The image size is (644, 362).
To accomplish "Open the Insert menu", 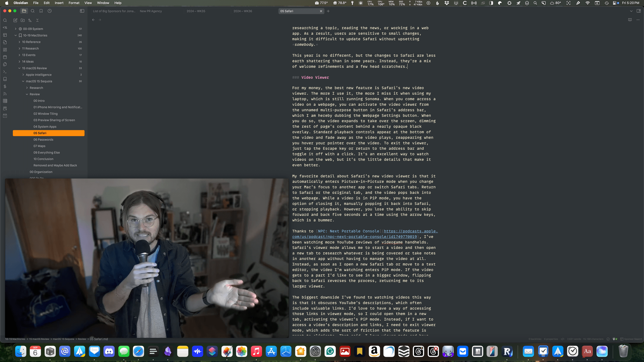I will click(59, 3).
